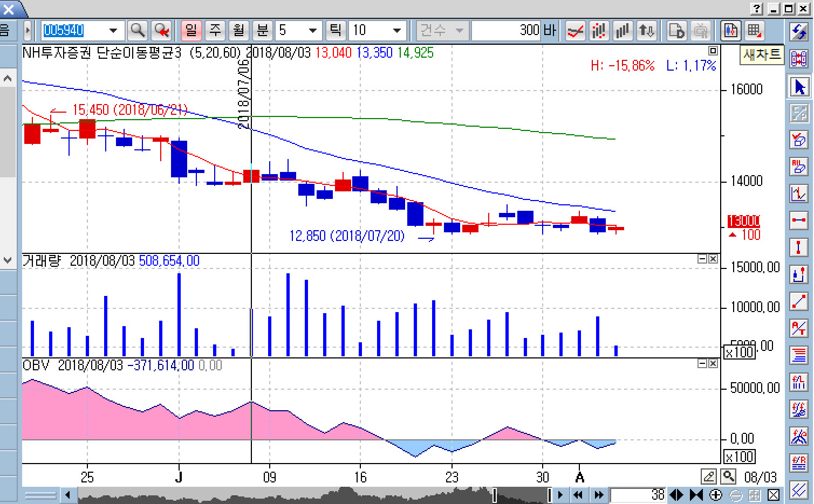Click the A/T text annotation tool

coord(799,328)
